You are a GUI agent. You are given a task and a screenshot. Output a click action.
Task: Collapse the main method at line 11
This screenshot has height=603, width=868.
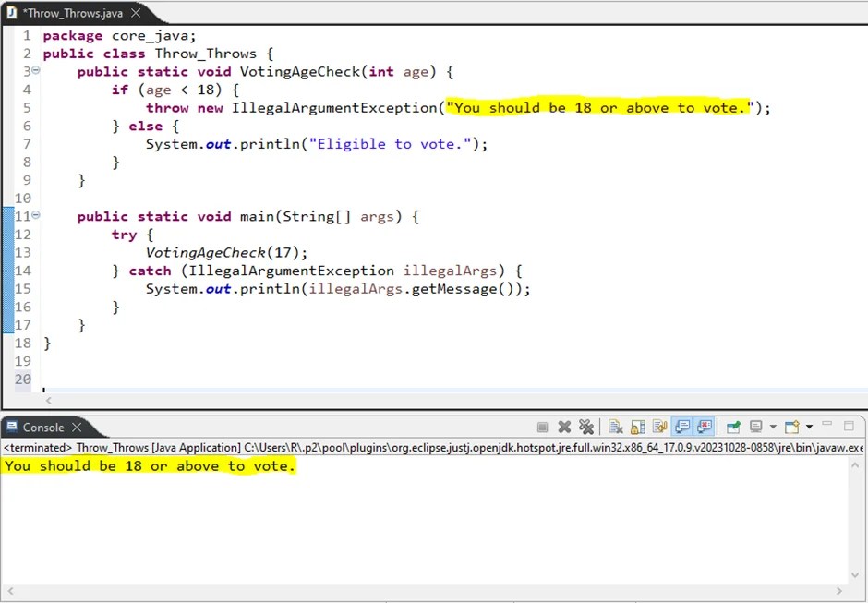(36, 215)
